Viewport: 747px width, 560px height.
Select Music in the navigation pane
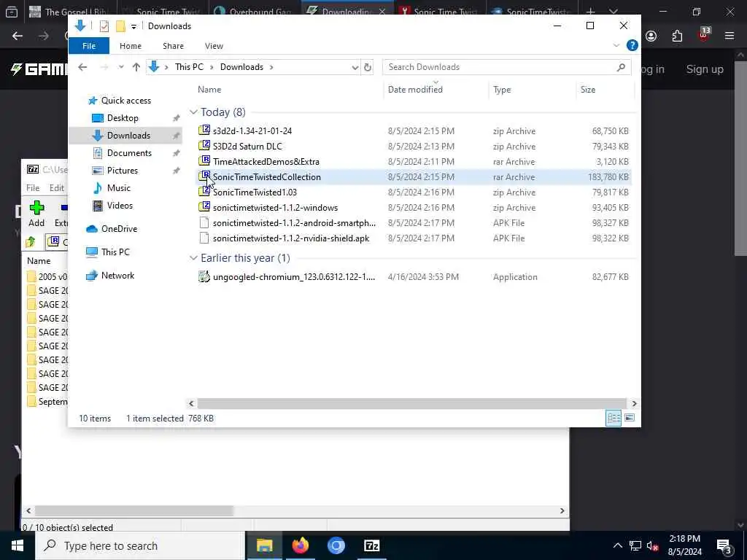119,188
